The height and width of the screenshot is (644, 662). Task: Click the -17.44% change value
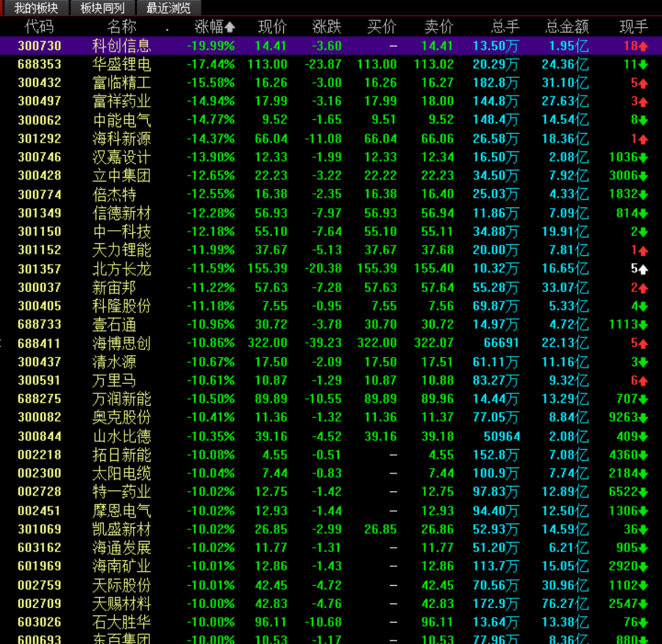point(210,65)
